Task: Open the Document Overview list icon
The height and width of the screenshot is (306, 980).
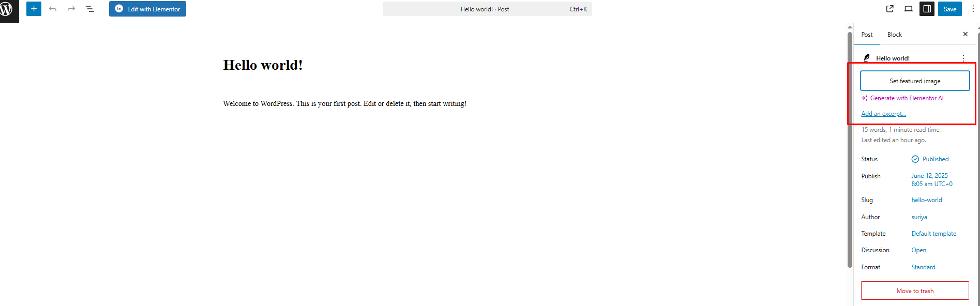Action: 90,9
